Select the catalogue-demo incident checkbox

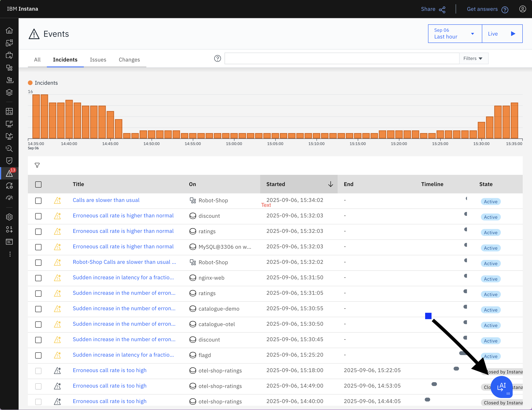click(x=38, y=309)
